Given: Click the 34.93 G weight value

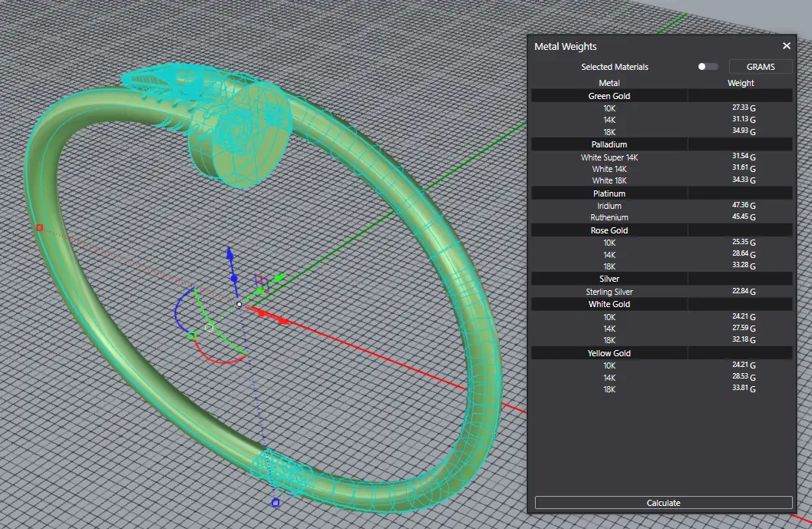Looking at the screenshot, I should tap(744, 131).
